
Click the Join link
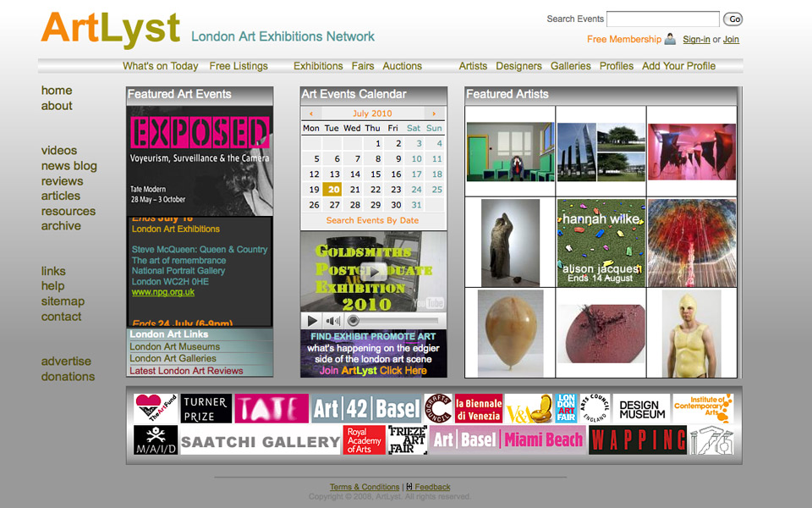pyautogui.click(x=731, y=40)
